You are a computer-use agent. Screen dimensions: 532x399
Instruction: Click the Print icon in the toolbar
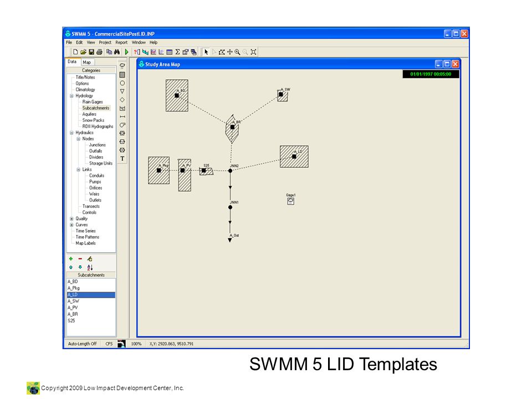point(99,52)
